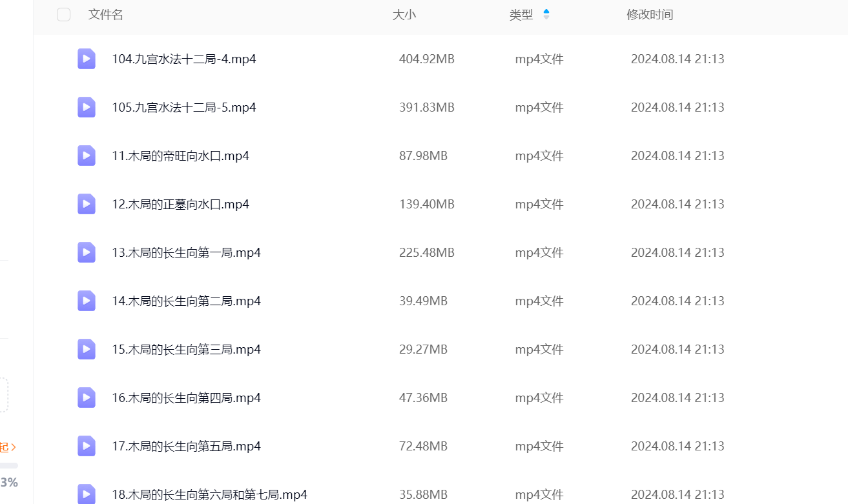Image resolution: width=848 pixels, height=504 pixels.
Task: Click the video icon for 105.九宫水法十二局-5.mp4
Action: [x=87, y=107]
